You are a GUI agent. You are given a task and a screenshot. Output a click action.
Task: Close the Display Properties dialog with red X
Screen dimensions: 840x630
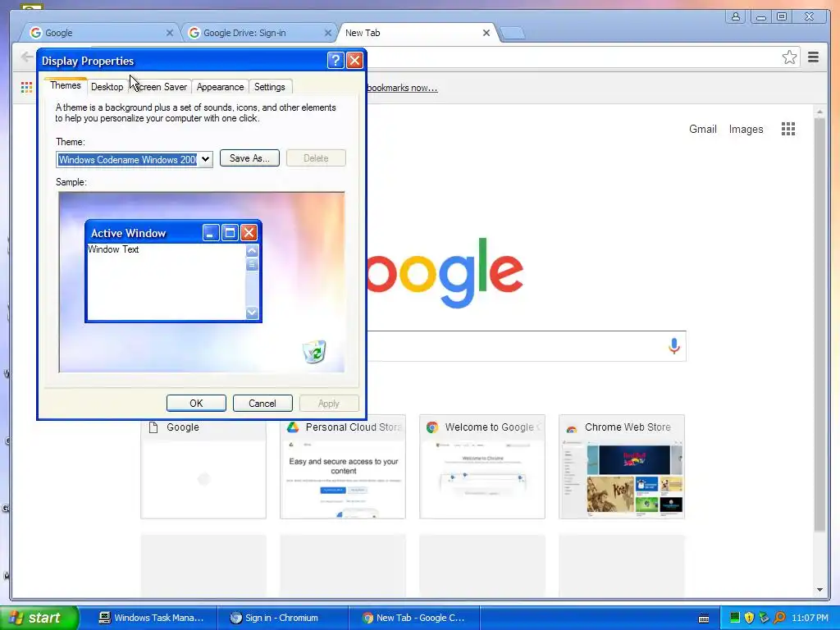click(354, 61)
